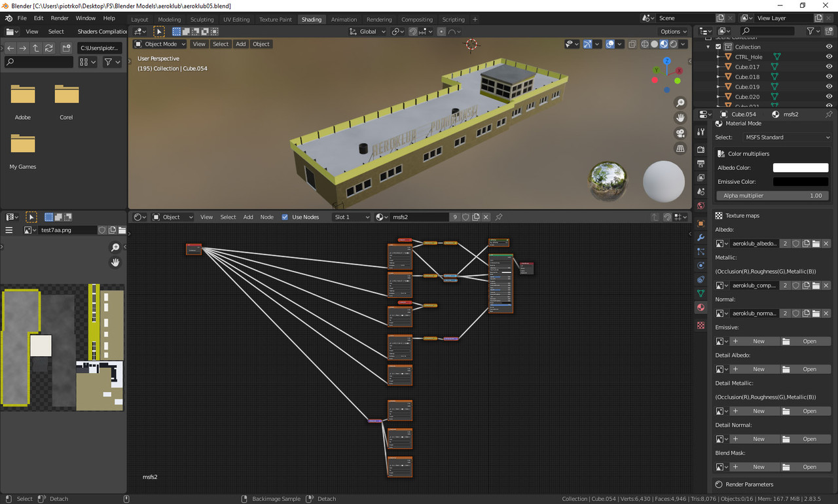Open the File menu

[x=22, y=18]
